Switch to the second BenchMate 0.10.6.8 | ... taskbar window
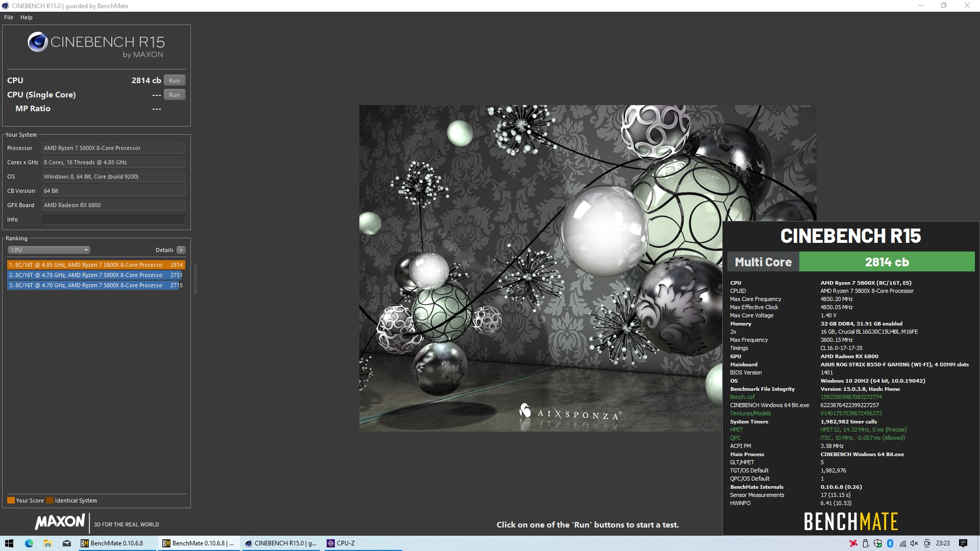Screen dimensions: 980x551 click(199, 543)
